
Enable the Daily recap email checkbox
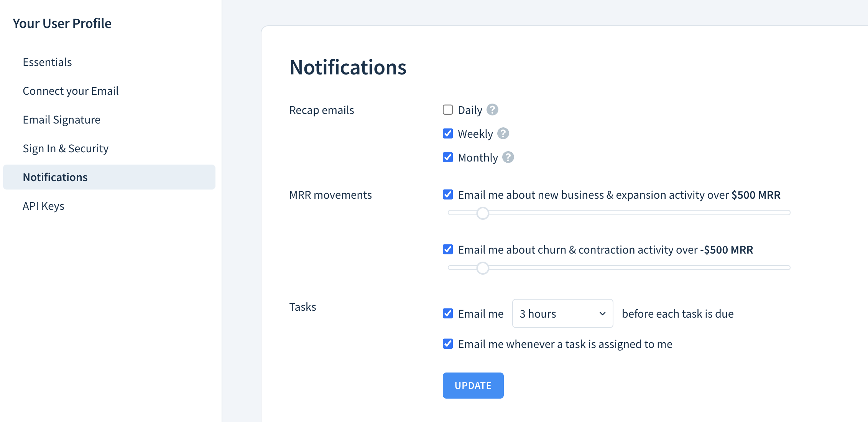click(448, 110)
